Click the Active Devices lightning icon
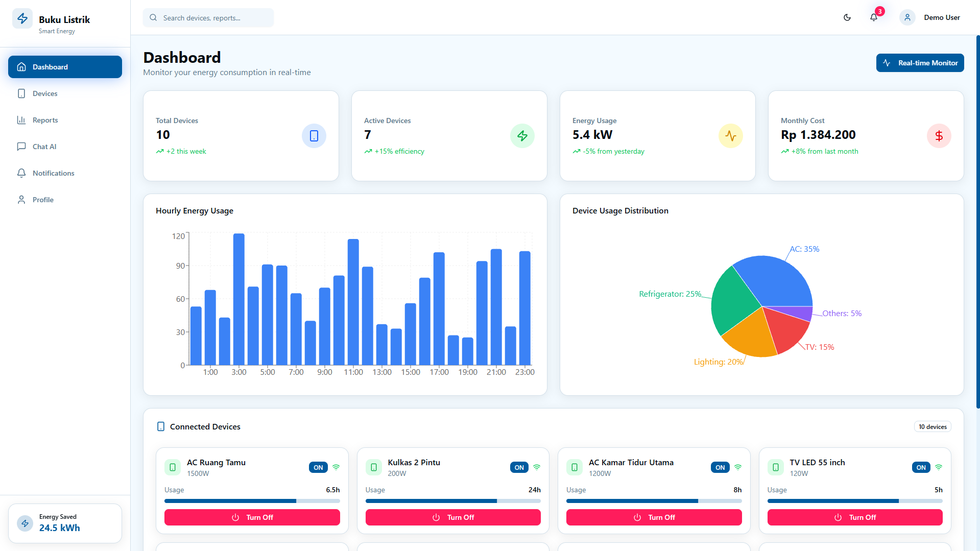 (x=522, y=136)
